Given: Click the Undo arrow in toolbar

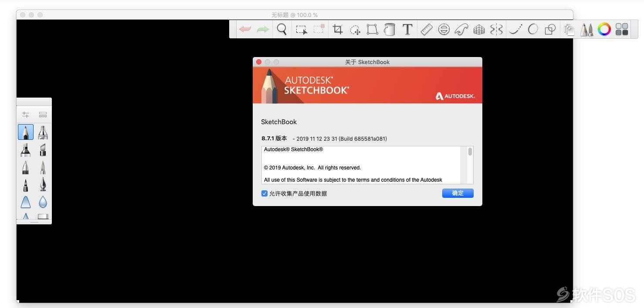Looking at the screenshot, I should coord(245,29).
